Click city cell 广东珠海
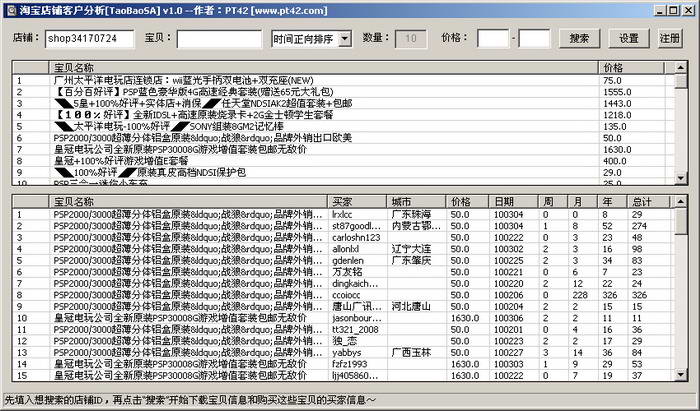 [411, 215]
